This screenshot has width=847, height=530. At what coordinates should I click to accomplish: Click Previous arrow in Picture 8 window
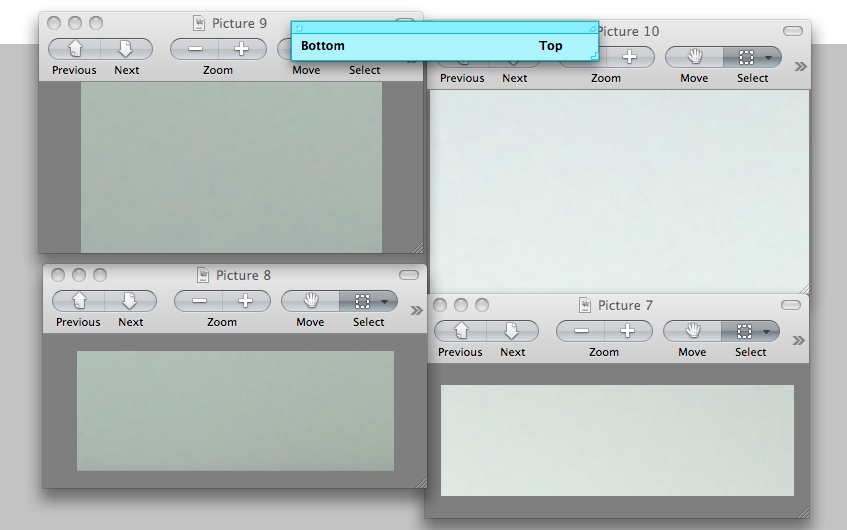(79, 301)
